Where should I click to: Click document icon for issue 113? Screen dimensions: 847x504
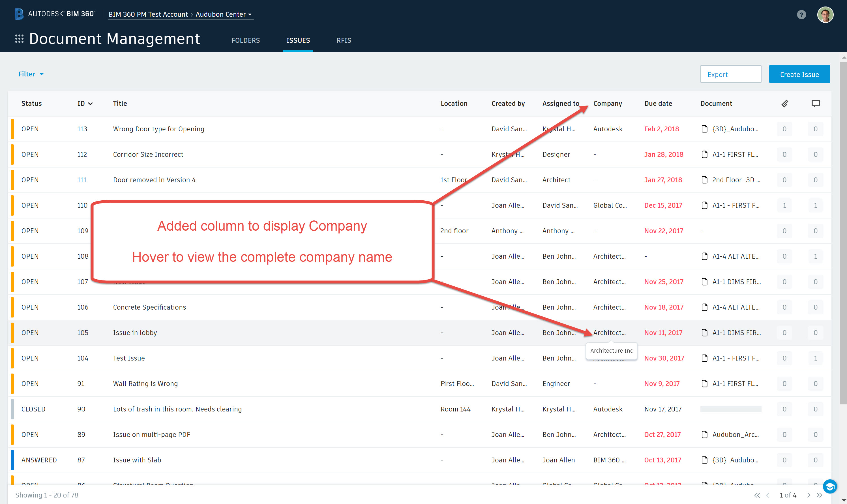pyautogui.click(x=704, y=129)
